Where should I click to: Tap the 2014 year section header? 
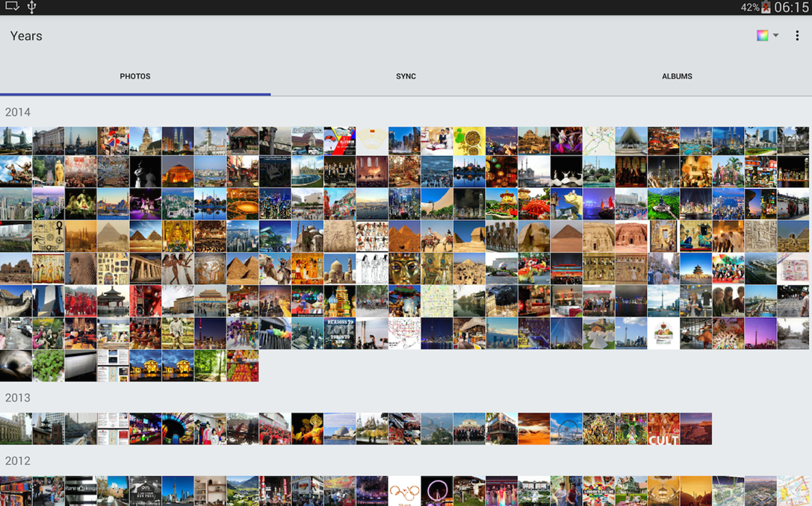click(18, 112)
